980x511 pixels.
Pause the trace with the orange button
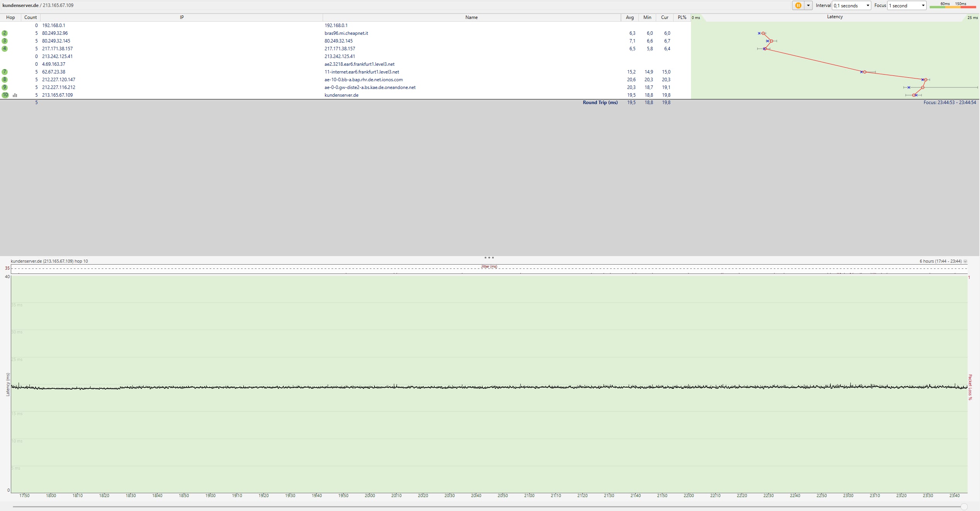(x=798, y=5)
